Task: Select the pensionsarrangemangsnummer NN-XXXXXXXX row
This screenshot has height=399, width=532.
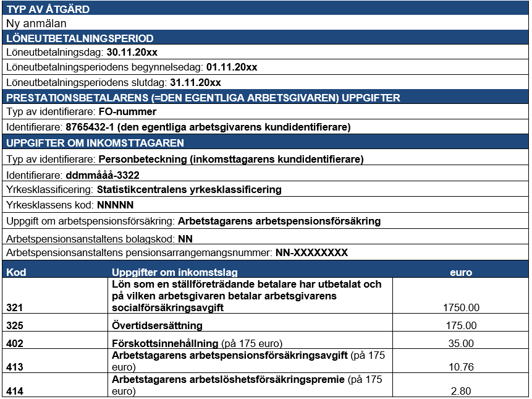Action: (x=177, y=252)
